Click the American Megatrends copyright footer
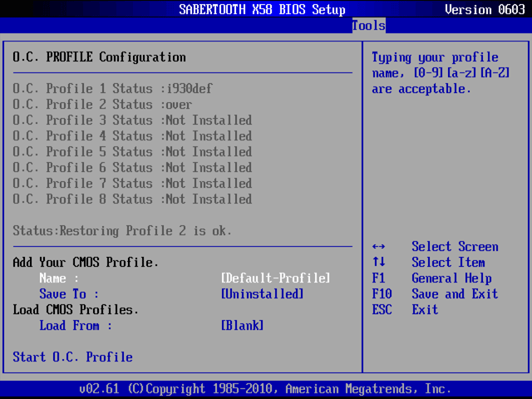The width and height of the screenshot is (532, 399). [x=265, y=388]
